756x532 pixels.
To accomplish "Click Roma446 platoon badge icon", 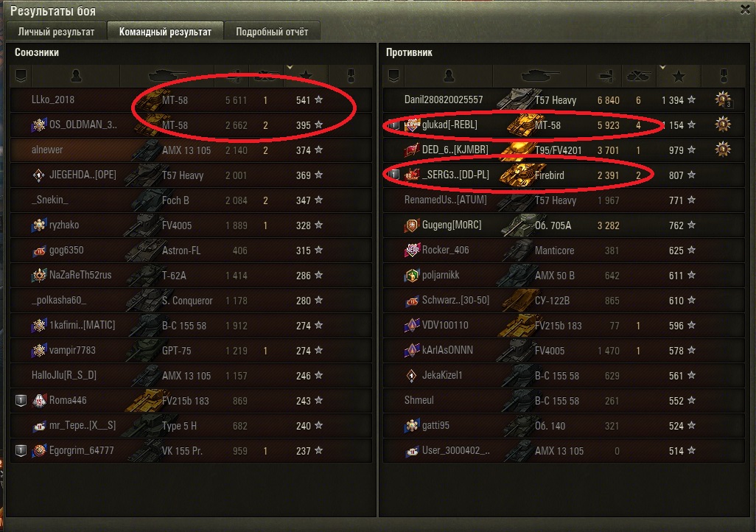I will coord(21,400).
